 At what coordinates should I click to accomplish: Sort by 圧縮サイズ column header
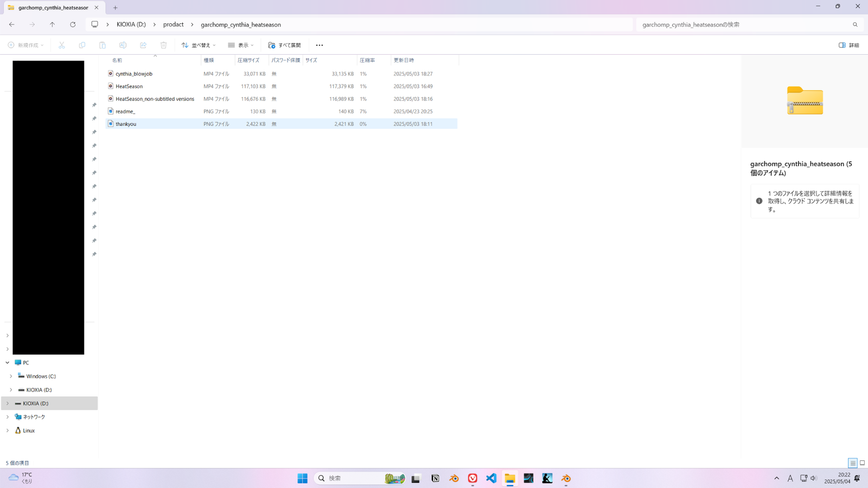pos(248,60)
